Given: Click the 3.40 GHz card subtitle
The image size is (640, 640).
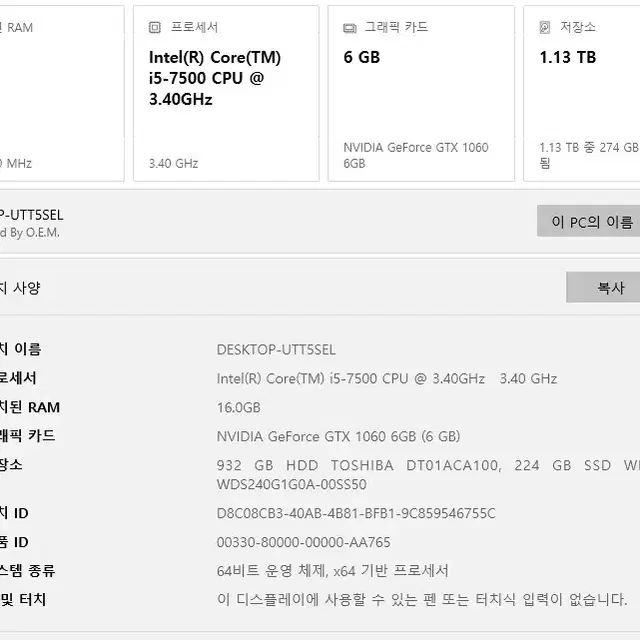Looking at the screenshot, I should coord(173,164).
